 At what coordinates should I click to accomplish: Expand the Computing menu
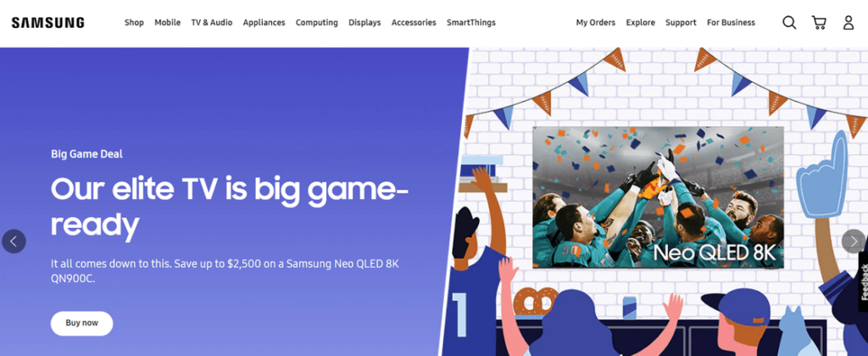tap(317, 23)
